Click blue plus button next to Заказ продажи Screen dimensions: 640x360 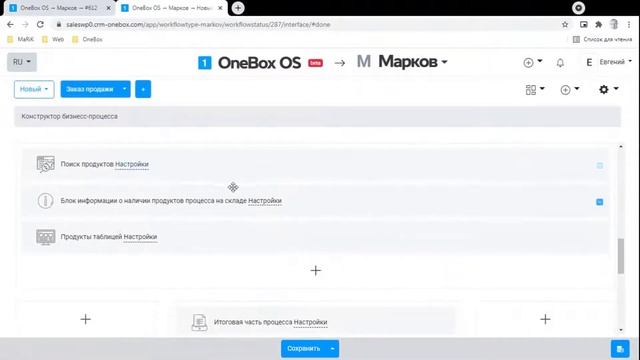click(143, 89)
